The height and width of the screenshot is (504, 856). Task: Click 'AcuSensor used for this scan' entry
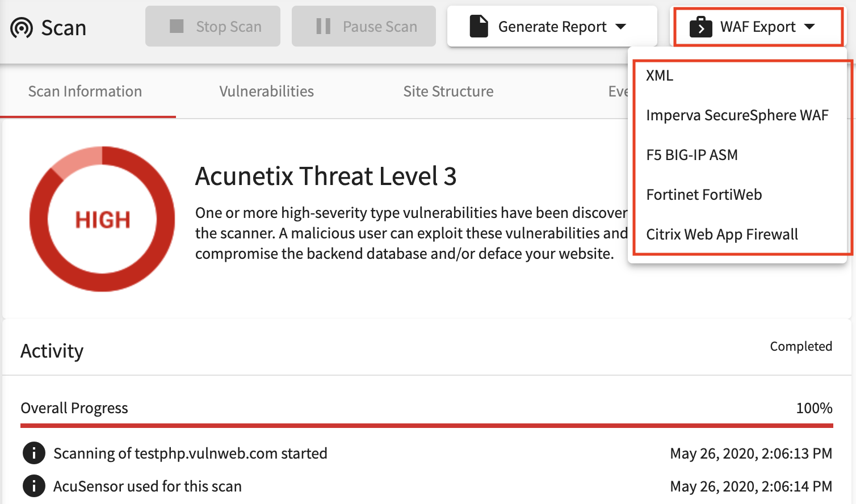148,486
